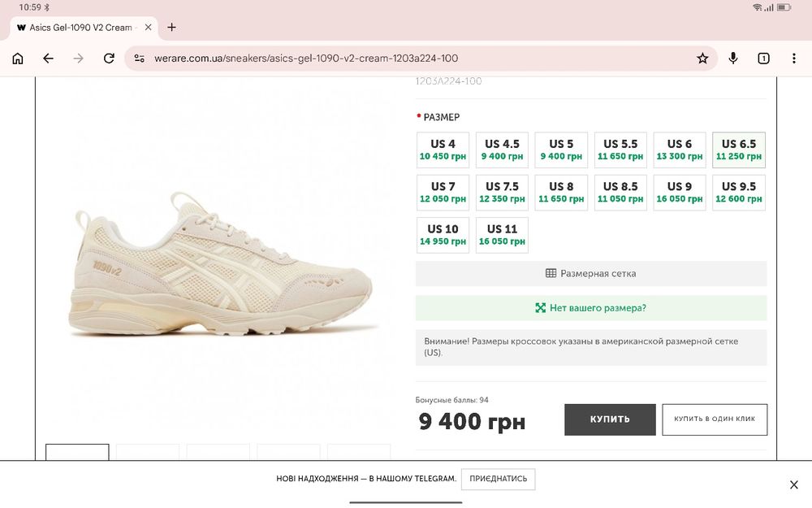This screenshot has height=508, width=812.
Task: Click the 9 400 грн price text
Action: tap(472, 421)
